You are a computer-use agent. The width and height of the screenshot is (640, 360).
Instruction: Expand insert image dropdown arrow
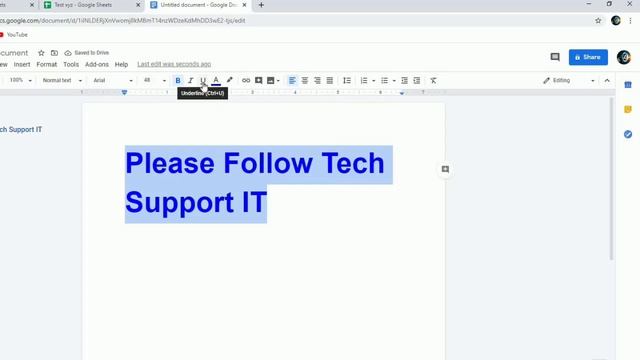coord(278,81)
